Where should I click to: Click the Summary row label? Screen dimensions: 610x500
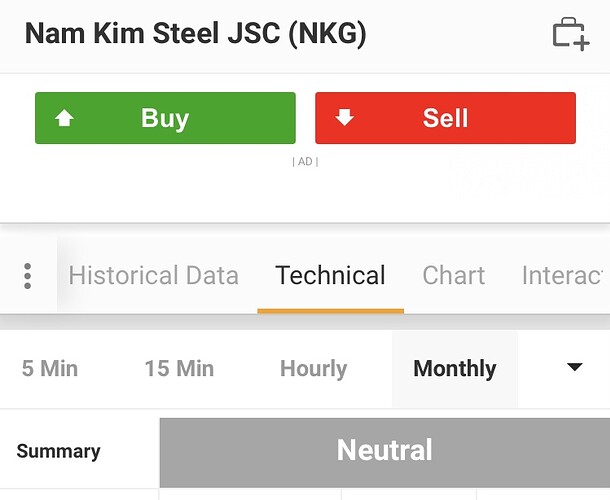tap(58, 451)
